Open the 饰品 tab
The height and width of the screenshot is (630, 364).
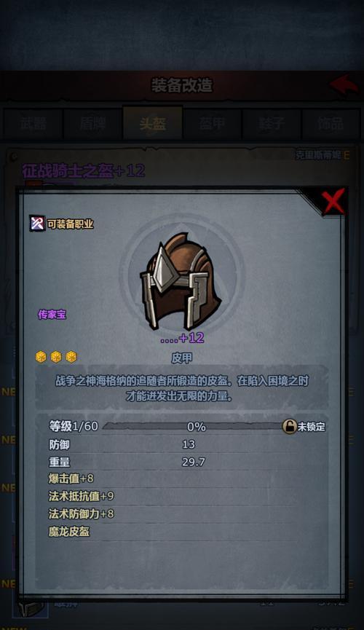pos(331,124)
